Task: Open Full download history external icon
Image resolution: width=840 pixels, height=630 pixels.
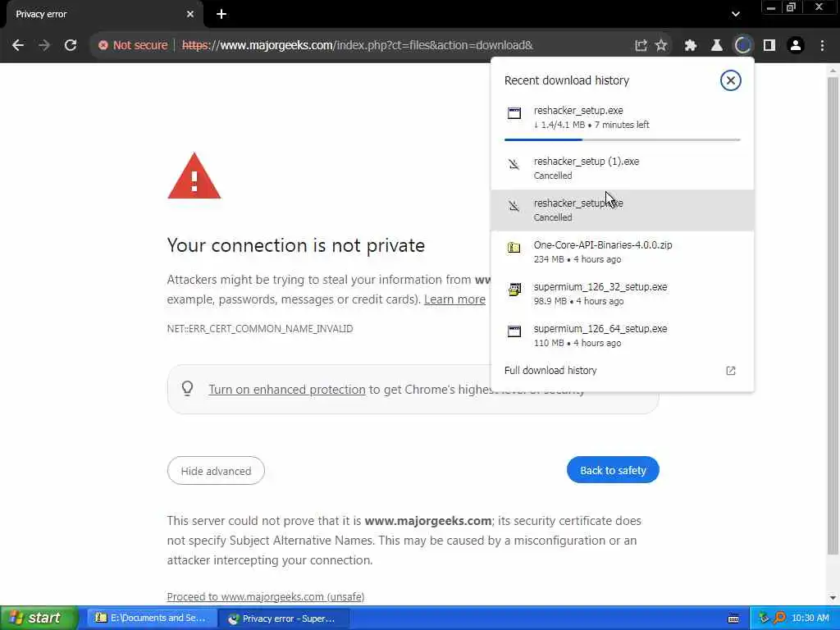Action: click(731, 371)
